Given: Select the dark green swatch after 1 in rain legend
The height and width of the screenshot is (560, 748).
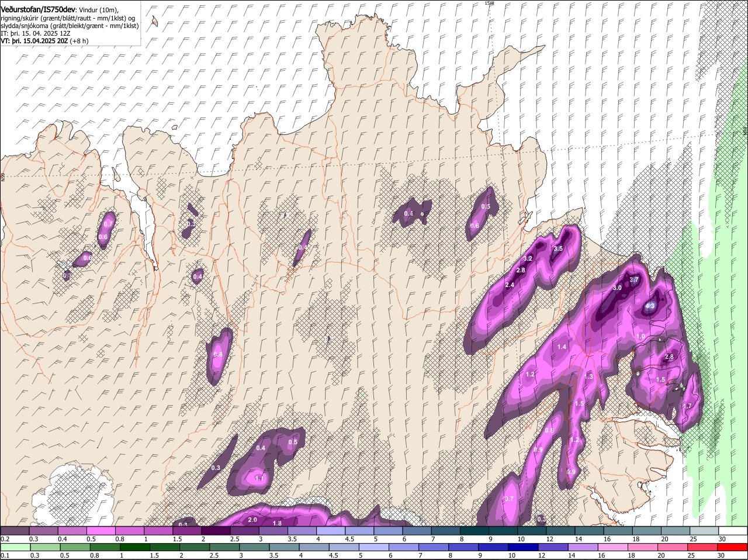Looking at the screenshot, I should [x=134, y=547].
